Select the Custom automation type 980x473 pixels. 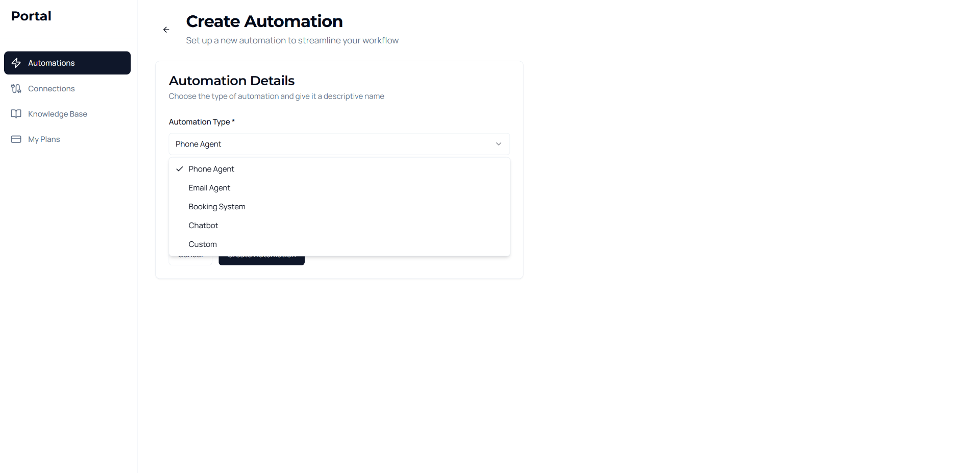tap(203, 244)
